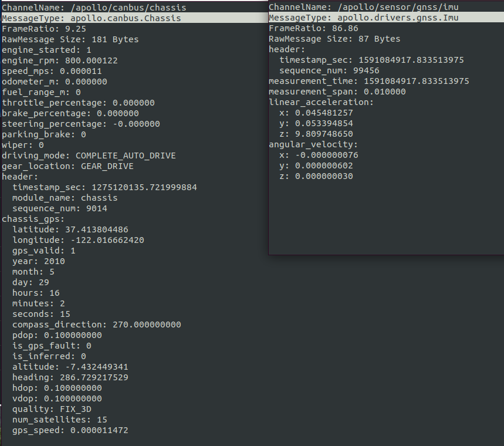Click the angular velocity x -0.000000076 value

tap(327, 156)
